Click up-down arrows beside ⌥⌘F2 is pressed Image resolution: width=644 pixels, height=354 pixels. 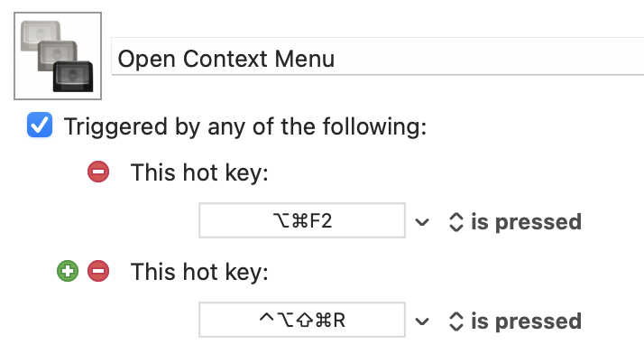(456, 222)
